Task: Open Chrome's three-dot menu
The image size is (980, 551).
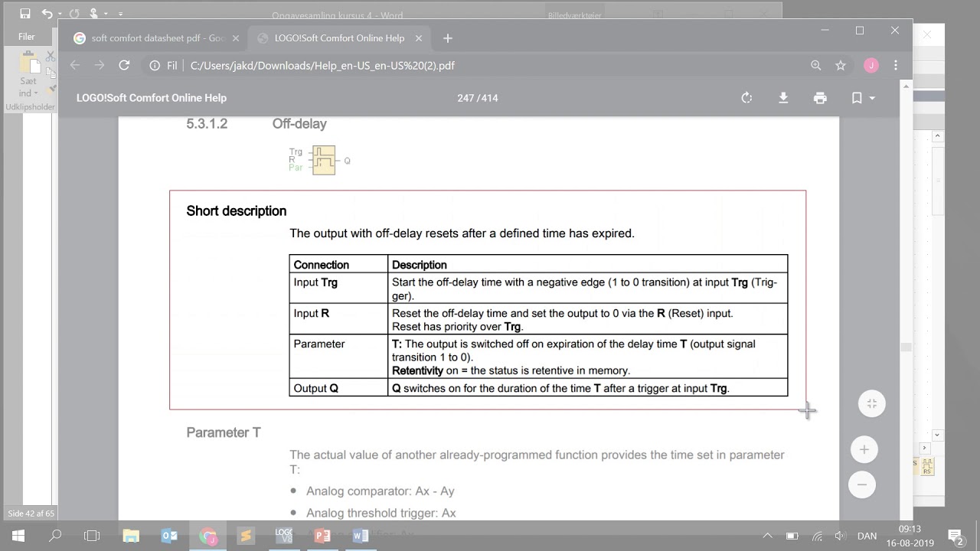Action: coord(895,66)
